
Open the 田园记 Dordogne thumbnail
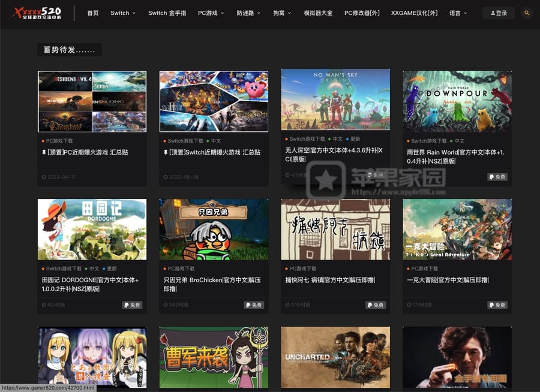click(92, 229)
